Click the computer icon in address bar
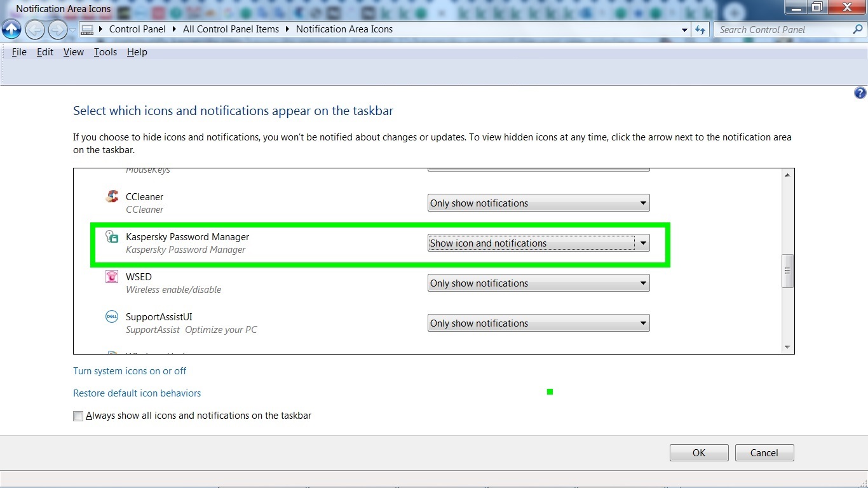 point(88,29)
